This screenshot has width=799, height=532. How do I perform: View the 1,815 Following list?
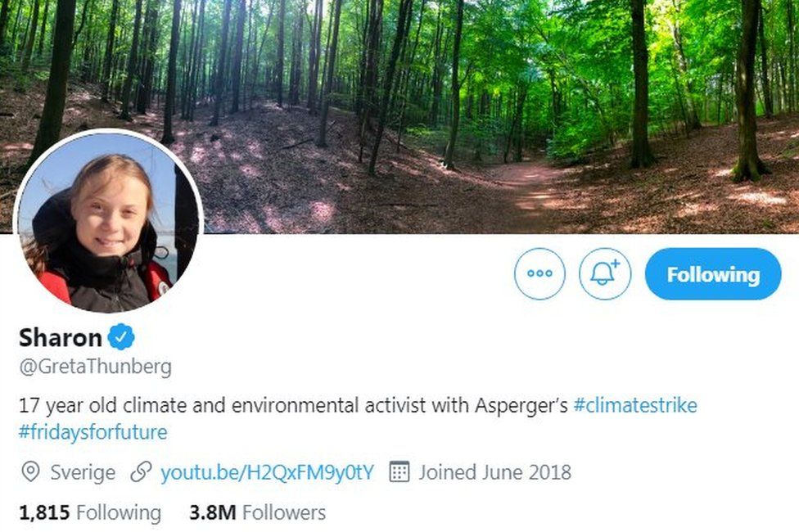(x=90, y=513)
